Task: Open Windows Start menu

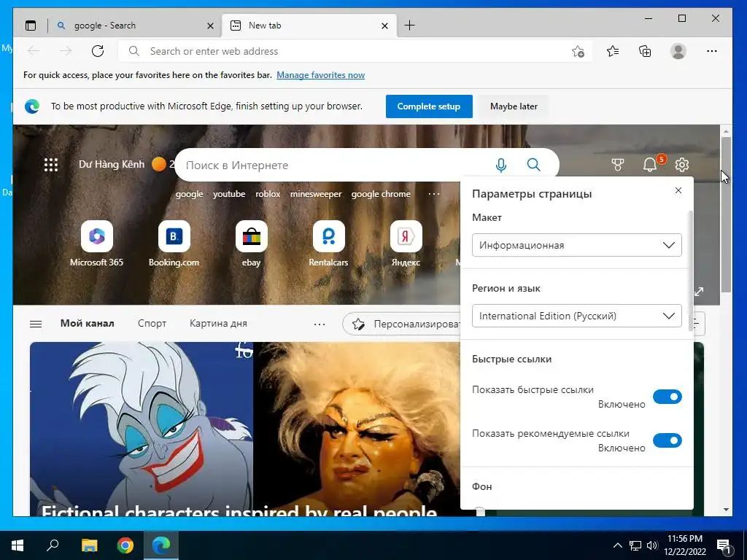Action: point(18,545)
